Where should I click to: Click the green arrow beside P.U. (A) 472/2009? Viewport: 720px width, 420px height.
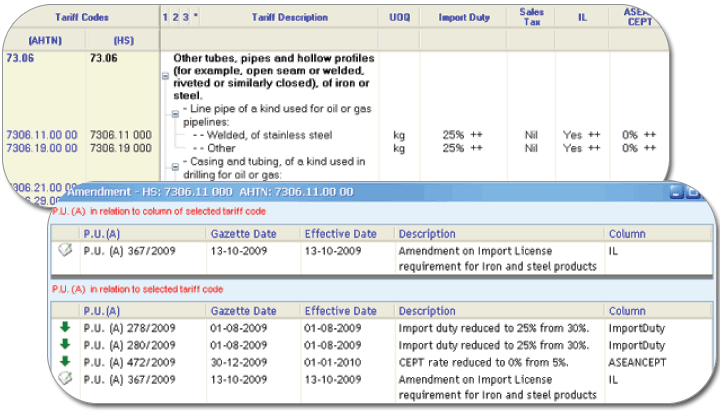click(x=65, y=361)
